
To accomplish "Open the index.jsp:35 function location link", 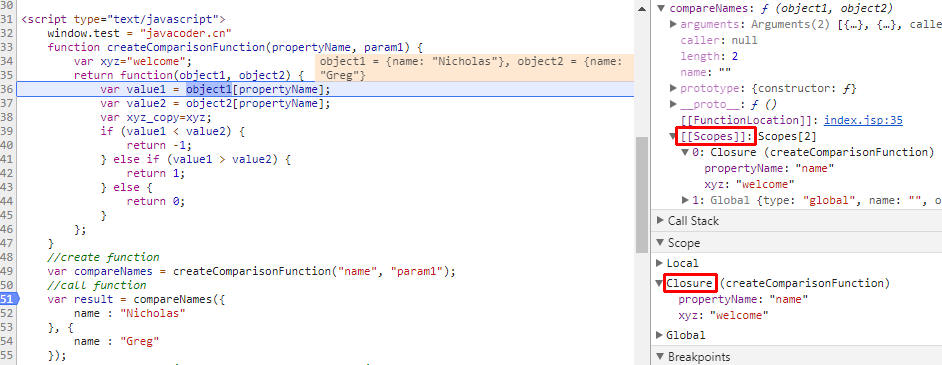I will point(863,120).
